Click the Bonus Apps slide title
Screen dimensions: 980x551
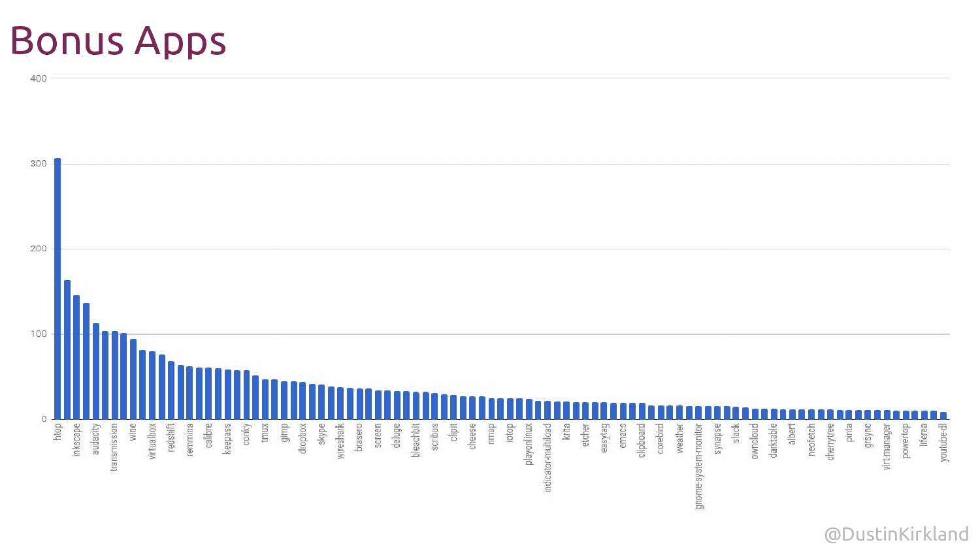tap(118, 40)
